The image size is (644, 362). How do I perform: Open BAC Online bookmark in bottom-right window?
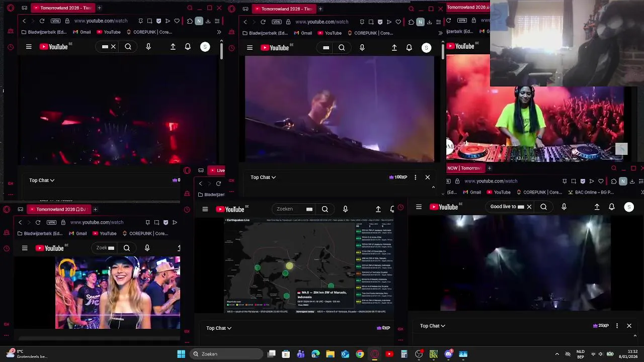[591, 192]
